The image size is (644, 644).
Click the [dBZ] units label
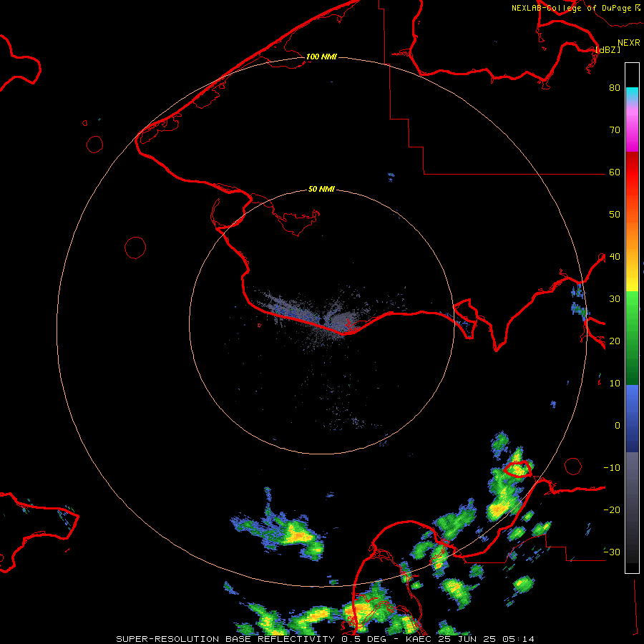click(x=608, y=50)
